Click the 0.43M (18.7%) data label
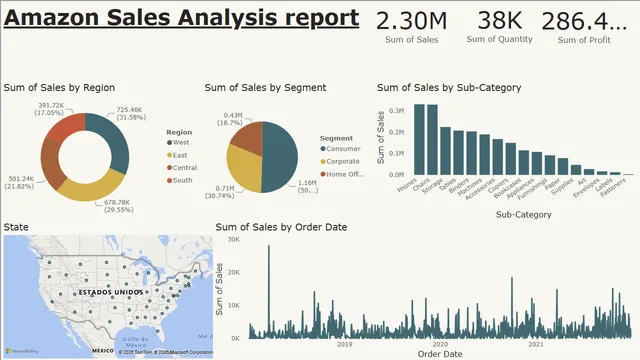 click(x=230, y=119)
